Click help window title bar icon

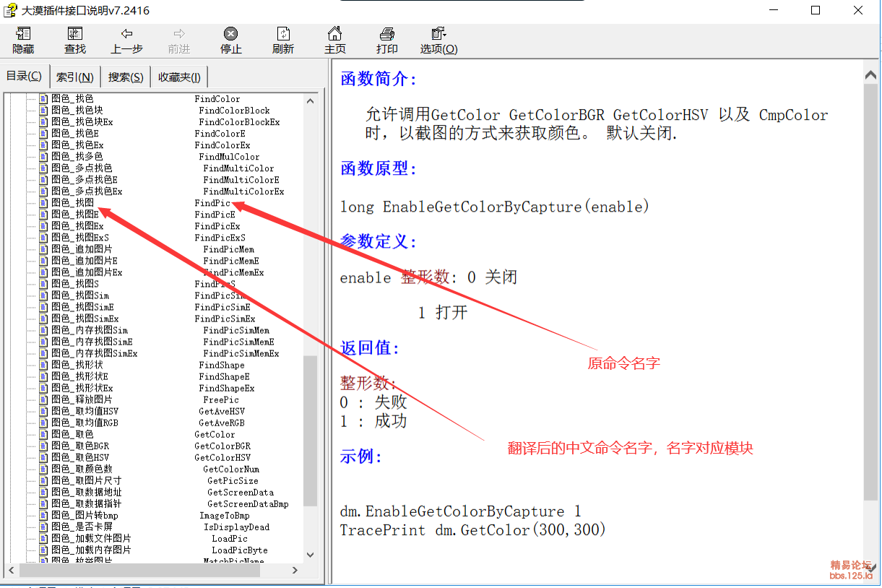[x=10, y=10]
